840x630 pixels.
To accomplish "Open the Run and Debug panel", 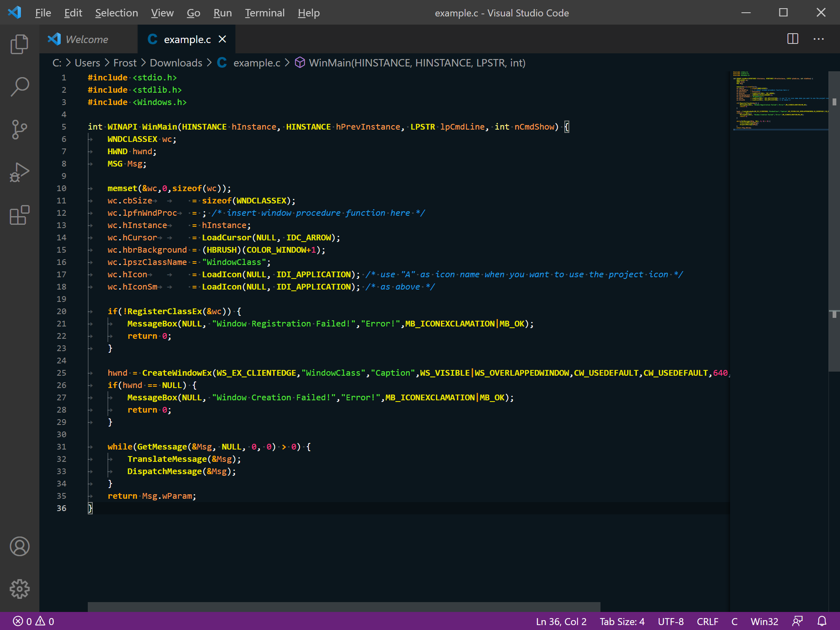I will tap(19, 172).
